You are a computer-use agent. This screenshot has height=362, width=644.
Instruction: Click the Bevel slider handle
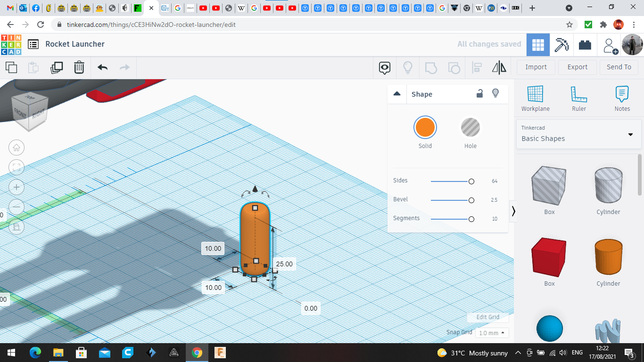click(x=471, y=200)
